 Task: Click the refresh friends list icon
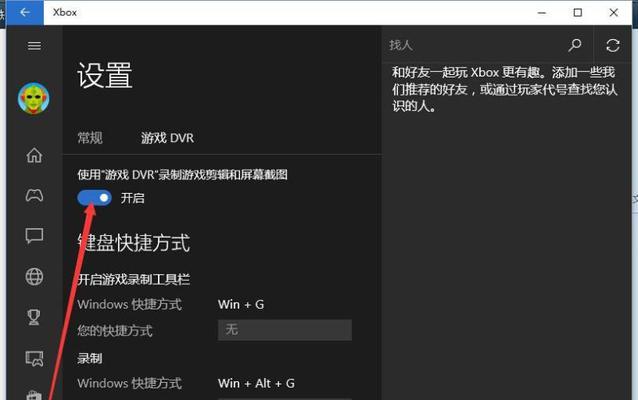pyautogui.click(x=613, y=45)
